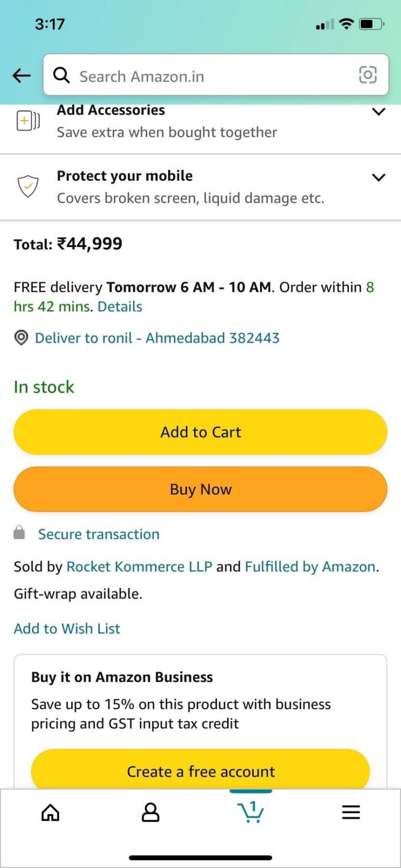The height and width of the screenshot is (868, 401).
Task: Click the magnifying glass search icon
Action: point(61,75)
